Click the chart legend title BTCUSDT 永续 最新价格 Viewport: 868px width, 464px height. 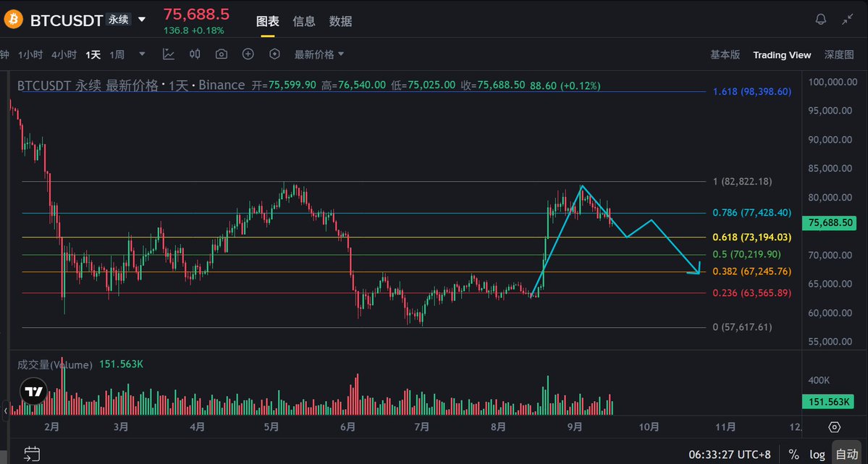88,85
